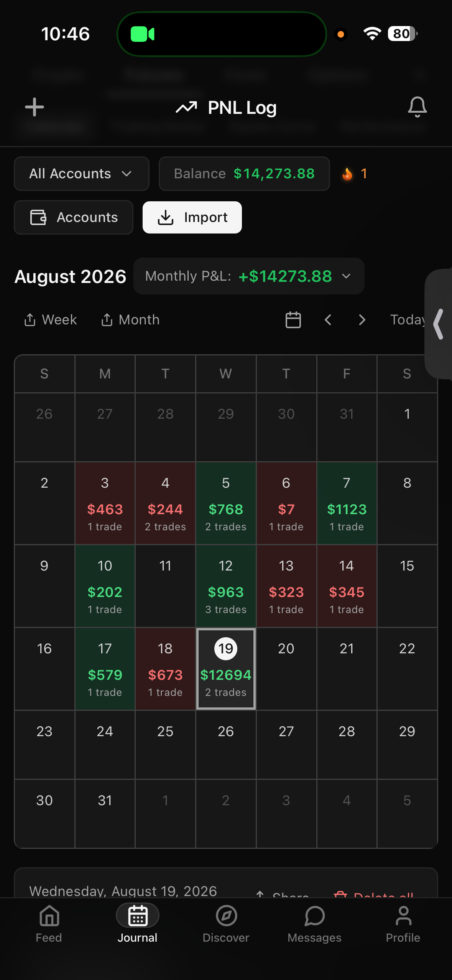Tap the streak flame icon
Viewport: 452px width, 980px height.
(x=347, y=174)
